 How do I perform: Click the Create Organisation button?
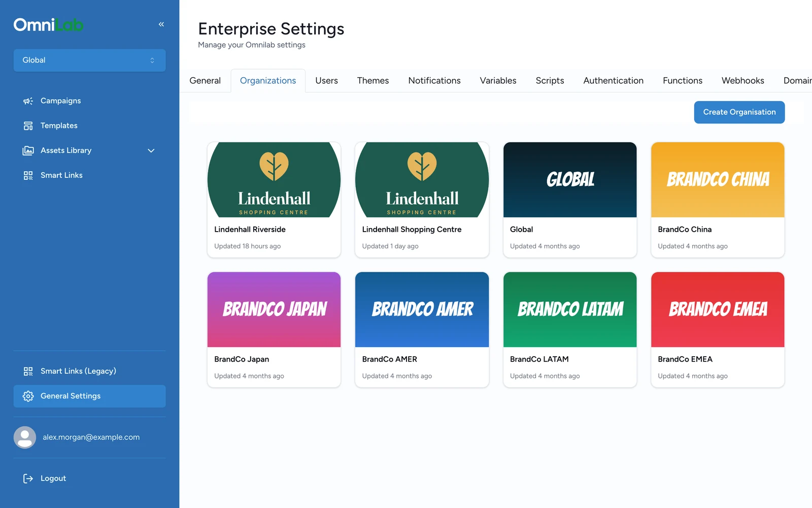point(739,112)
